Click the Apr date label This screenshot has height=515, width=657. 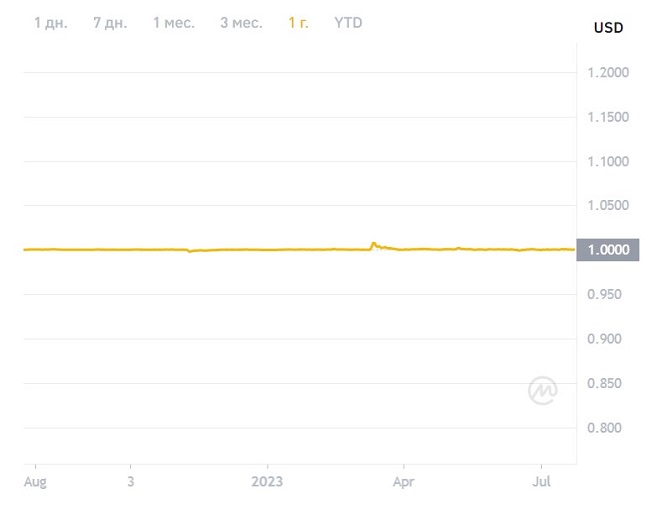[x=403, y=481]
